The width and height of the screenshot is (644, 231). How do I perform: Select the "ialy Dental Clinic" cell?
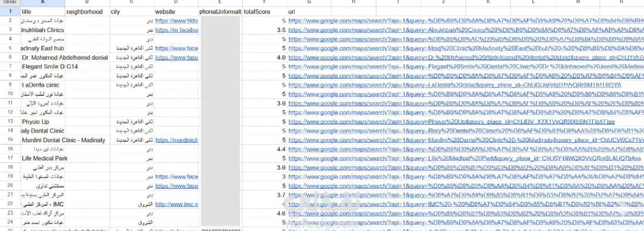click(x=43, y=131)
